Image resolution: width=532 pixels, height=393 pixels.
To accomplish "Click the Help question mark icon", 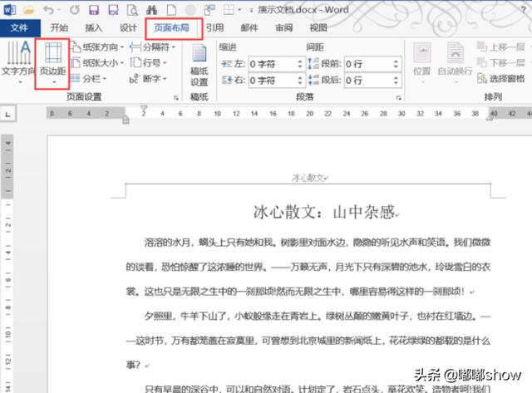I will click(x=524, y=9).
